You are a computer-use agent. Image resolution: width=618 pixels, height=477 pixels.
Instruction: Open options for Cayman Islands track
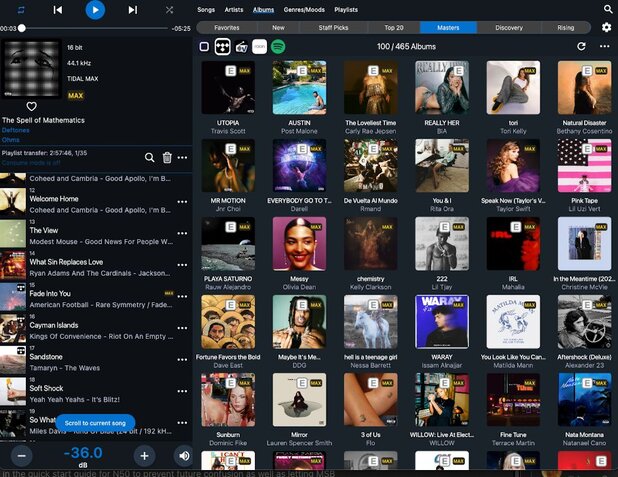(182, 328)
